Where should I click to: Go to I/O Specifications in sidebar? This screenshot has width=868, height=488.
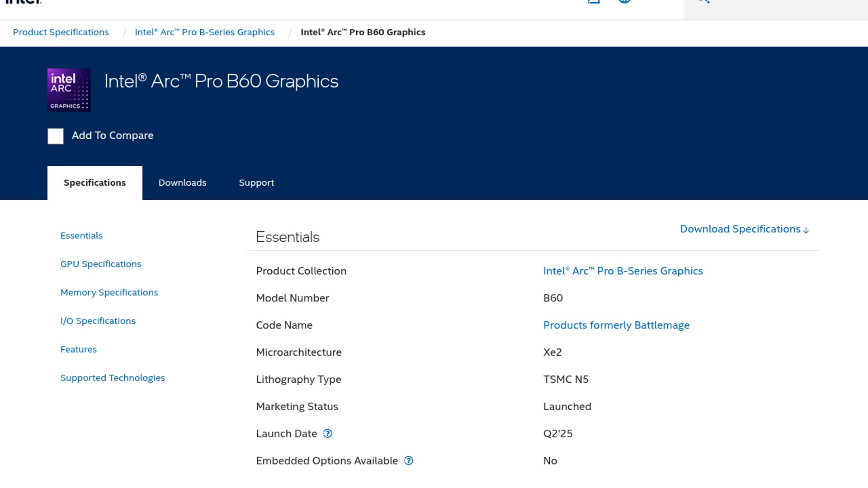(98, 321)
